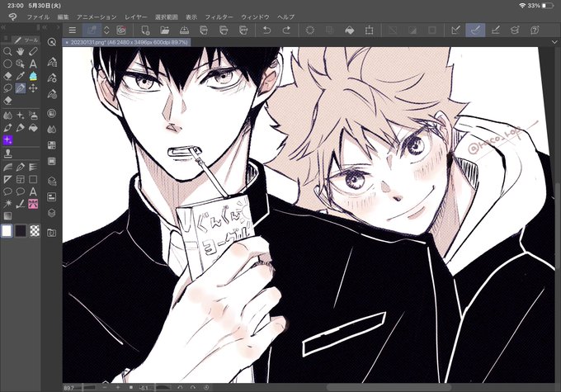561x392 pixels.
Task: Open the ファイル menu
Action: tap(38, 17)
